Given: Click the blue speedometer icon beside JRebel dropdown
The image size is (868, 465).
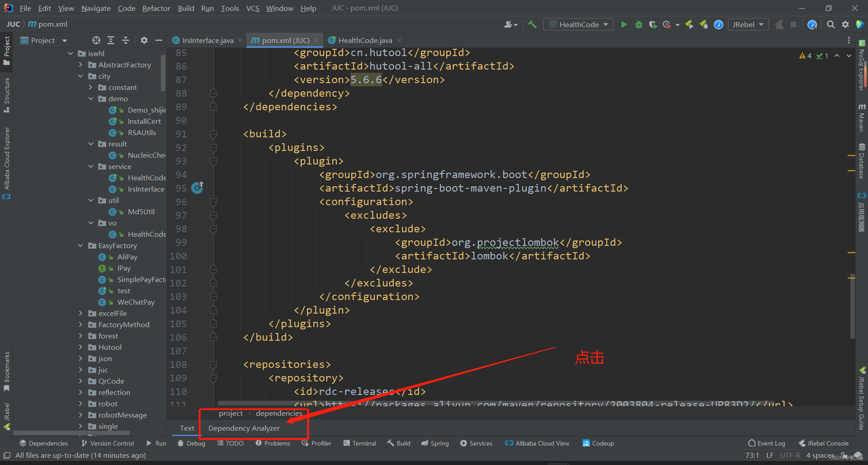Looking at the screenshot, I should (718, 24).
